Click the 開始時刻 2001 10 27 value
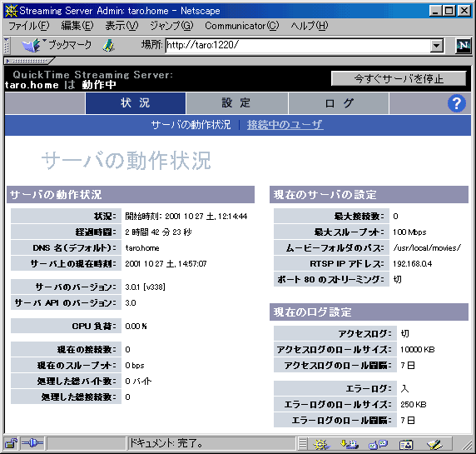The image size is (476, 454). tap(186, 217)
